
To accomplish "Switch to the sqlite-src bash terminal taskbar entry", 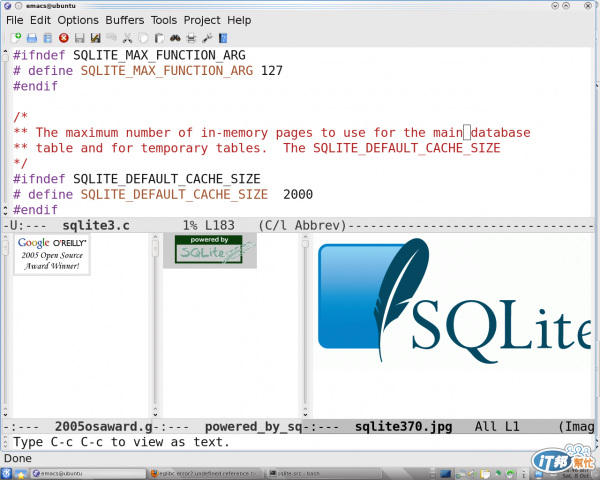I will [323, 473].
